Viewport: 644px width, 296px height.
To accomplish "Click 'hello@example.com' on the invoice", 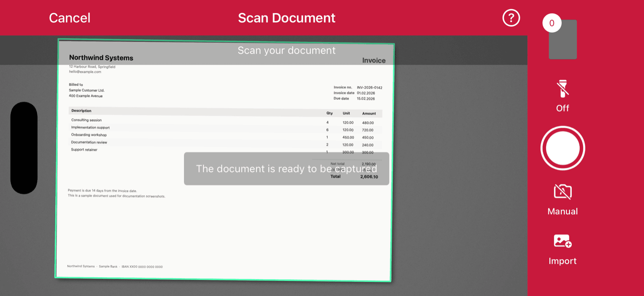I will coord(85,72).
